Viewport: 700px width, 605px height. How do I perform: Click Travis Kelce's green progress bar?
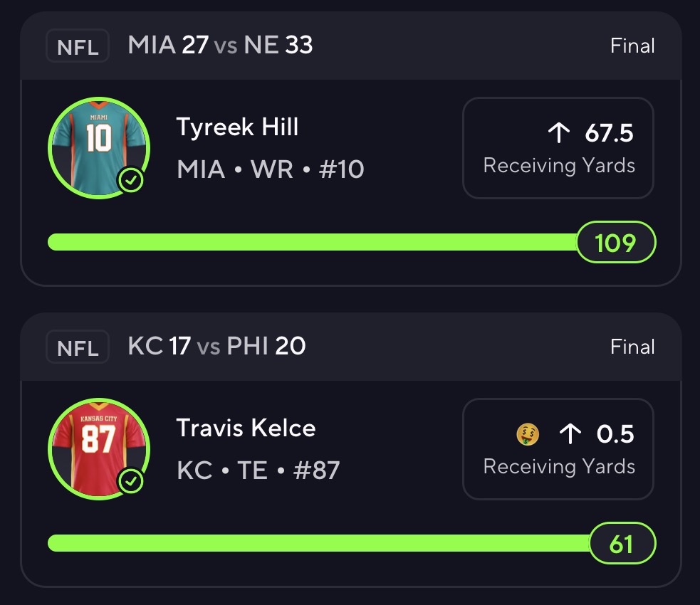point(318,544)
